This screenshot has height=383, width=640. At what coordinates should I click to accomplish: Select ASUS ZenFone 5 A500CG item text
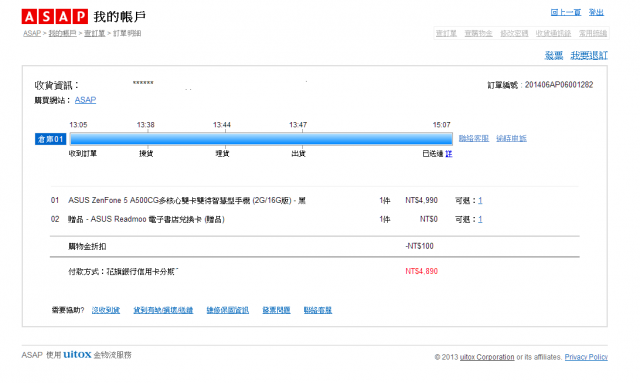click(187, 200)
